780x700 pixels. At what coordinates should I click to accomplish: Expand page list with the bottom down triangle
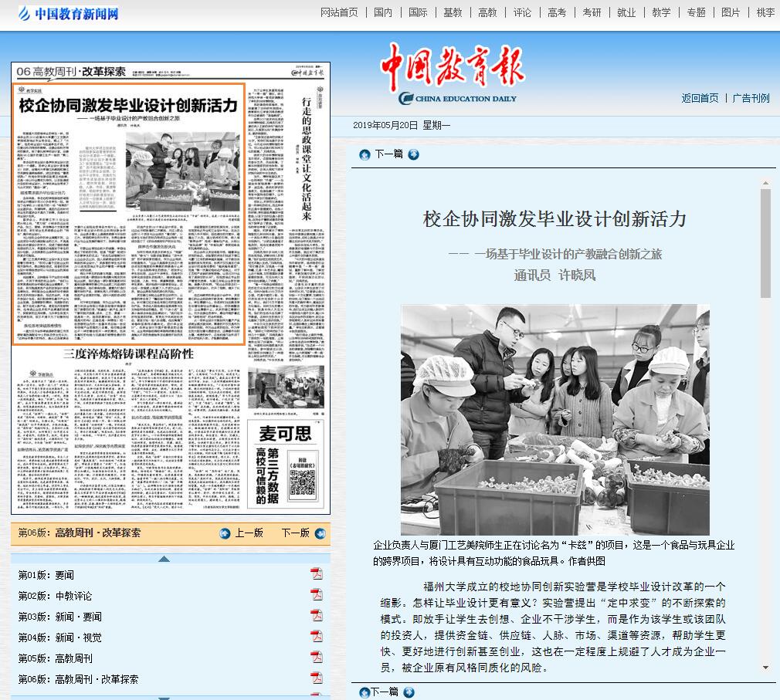[164, 696]
